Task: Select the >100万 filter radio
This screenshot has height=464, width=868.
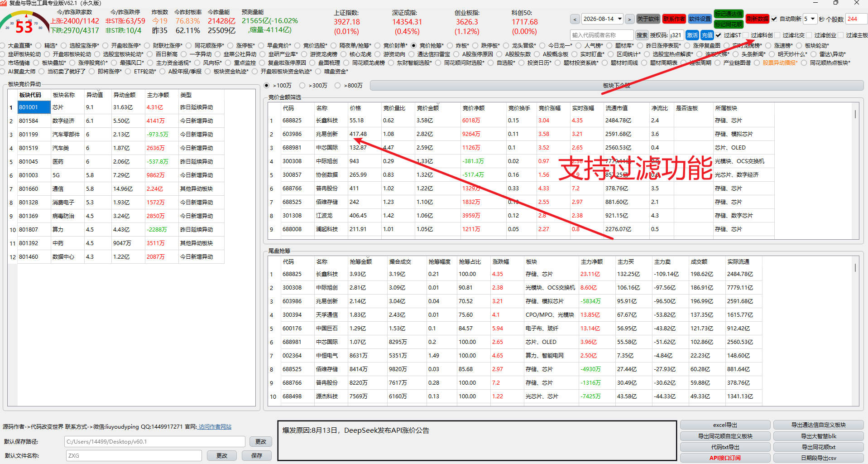Action: (x=266, y=85)
